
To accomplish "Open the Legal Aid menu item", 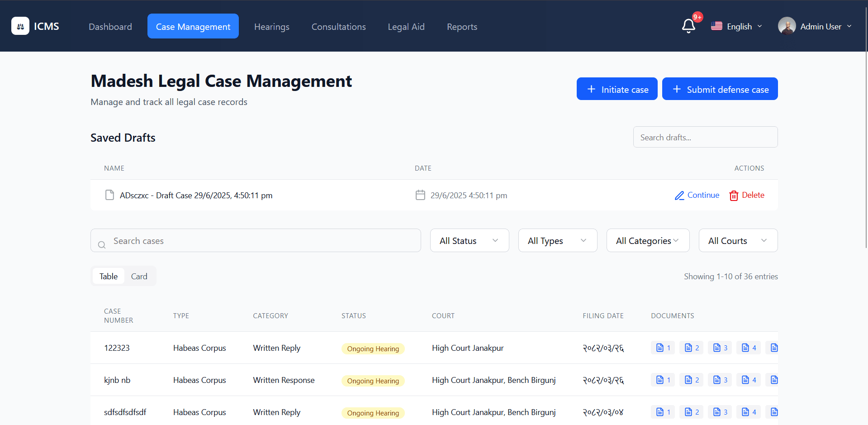I will 406,27.
